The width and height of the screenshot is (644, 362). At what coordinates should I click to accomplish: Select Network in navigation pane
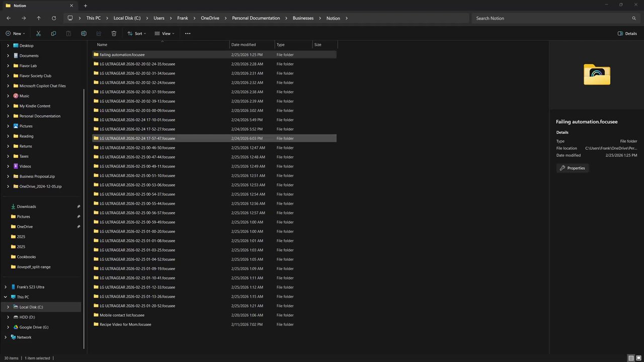click(x=24, y=337)
